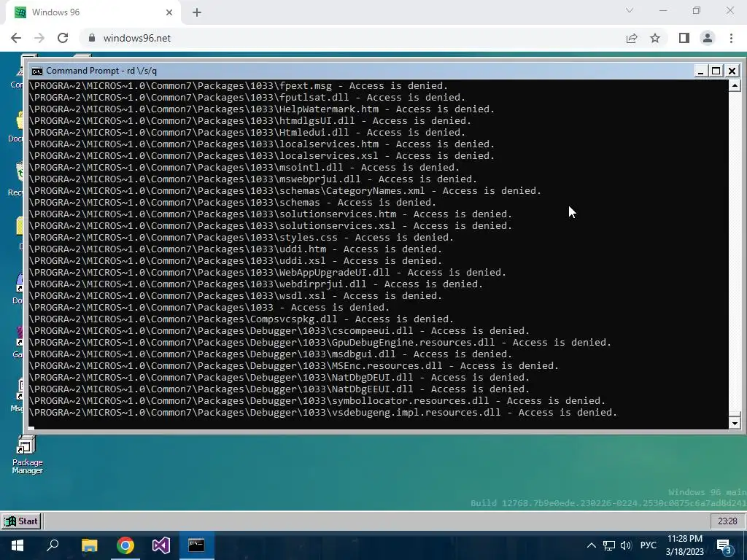The height and width of the screenshot is (560, 747).
Task: Switch to Chrome on the taskbar
Action: (125, 545)
